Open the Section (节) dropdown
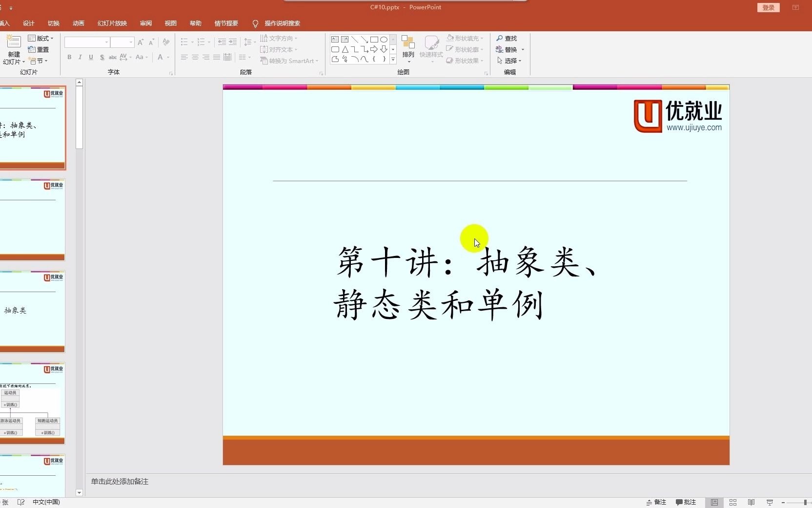This screenshot has width=812, height=508. pyautogui.click(x=39, y=61)
